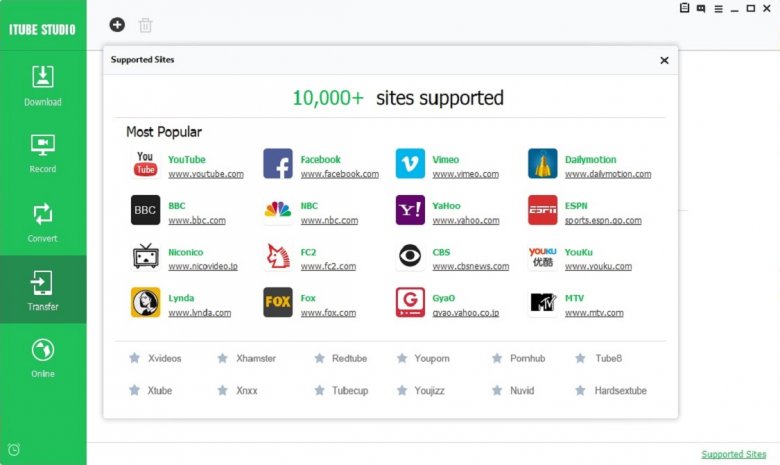
Task: Open the hamburger menu in title bar
Action: tap(718, 8)
